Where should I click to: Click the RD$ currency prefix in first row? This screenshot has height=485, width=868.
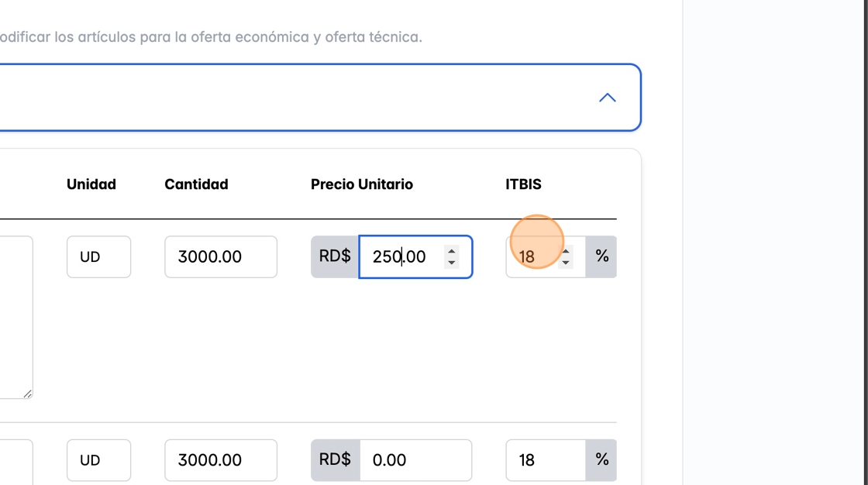(x=335, y=256)
